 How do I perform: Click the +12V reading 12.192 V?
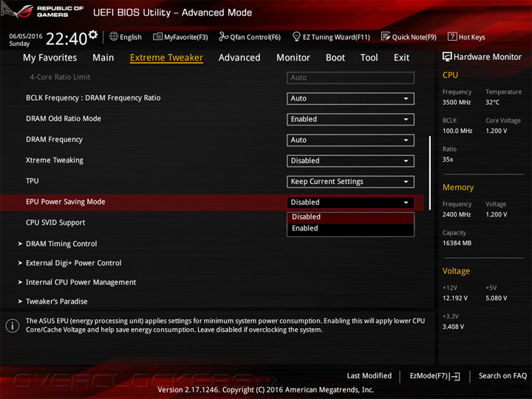click(x=455, y=299)
